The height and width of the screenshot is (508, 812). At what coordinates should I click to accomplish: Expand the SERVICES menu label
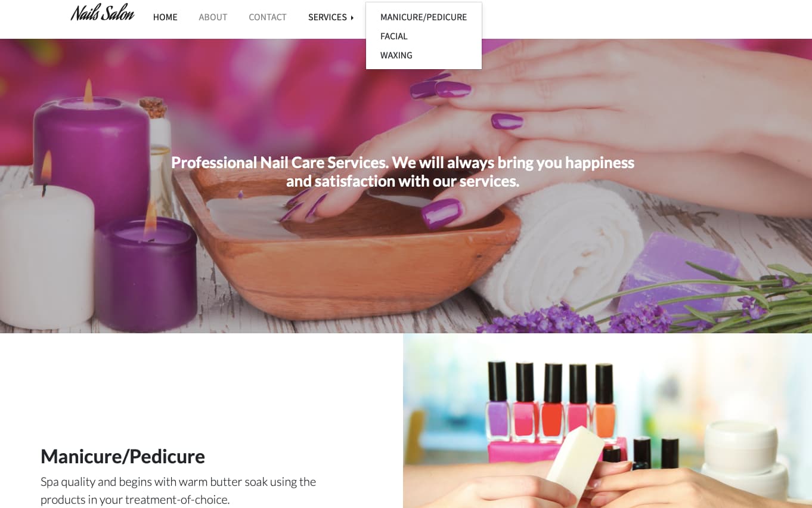[327, 17]
